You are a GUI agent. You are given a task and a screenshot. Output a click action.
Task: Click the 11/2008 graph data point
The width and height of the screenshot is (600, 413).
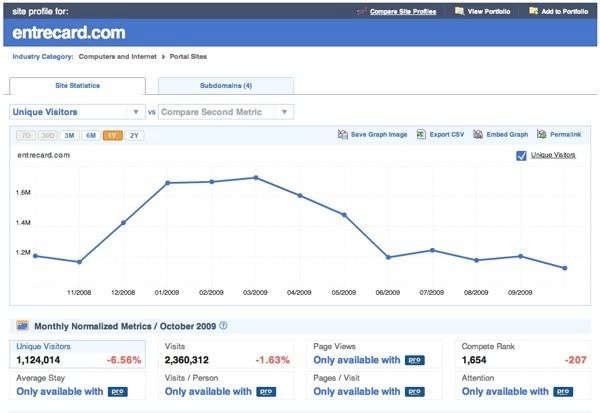click(80, 262)
